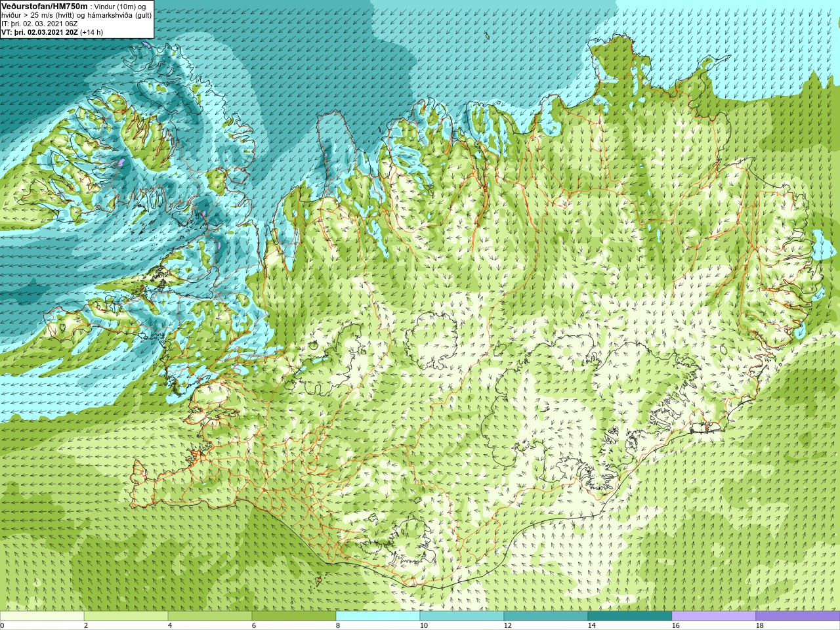Click the 16–18 m/s lavender legend swatch

click(x=714, y=616)
